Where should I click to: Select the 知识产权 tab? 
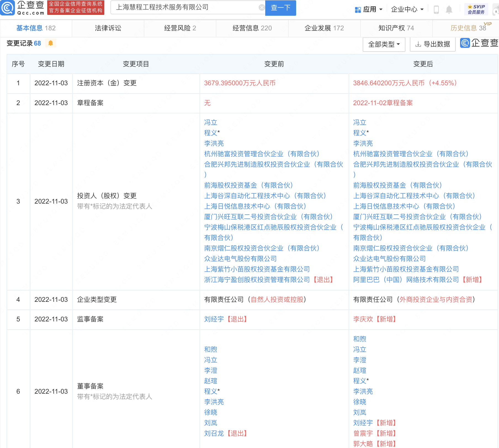pos(396,28)
